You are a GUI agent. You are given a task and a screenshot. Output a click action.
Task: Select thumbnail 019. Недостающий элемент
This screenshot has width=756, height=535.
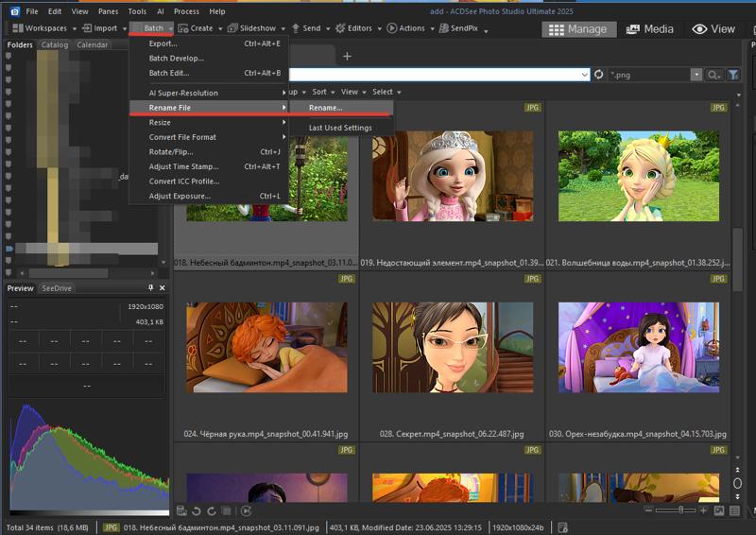pos(453,177)
